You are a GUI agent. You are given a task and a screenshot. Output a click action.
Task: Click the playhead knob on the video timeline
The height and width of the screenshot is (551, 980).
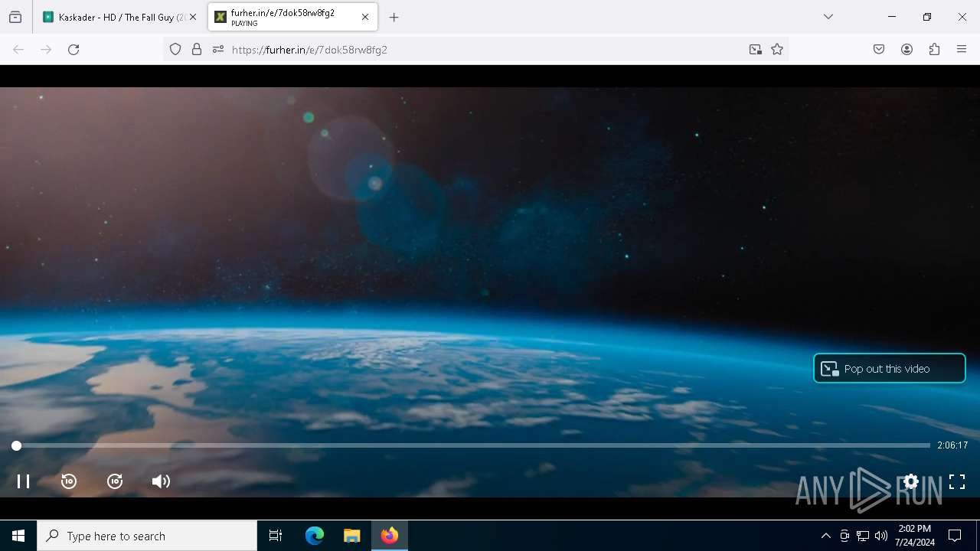tap(16, 445)
